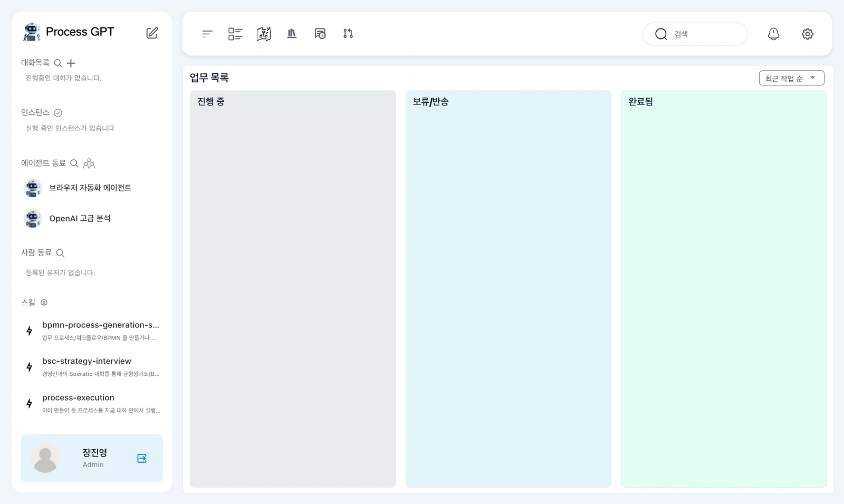Select 브라우저 자동화 에이전트

(x=92, y=188)
